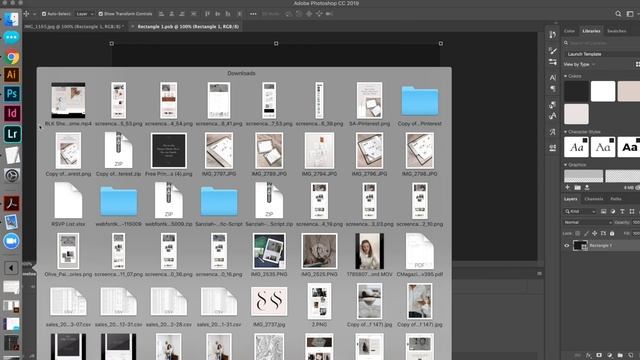Select the Layers panel tab
Image resolution: width=640 pixels, height=360 pixels.
pos(571,199)
